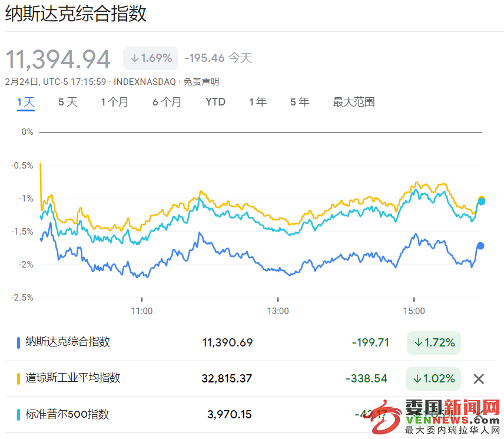
Task: Click the 15:00 time marker on the chart axis
Action: [x=414, y=311]
